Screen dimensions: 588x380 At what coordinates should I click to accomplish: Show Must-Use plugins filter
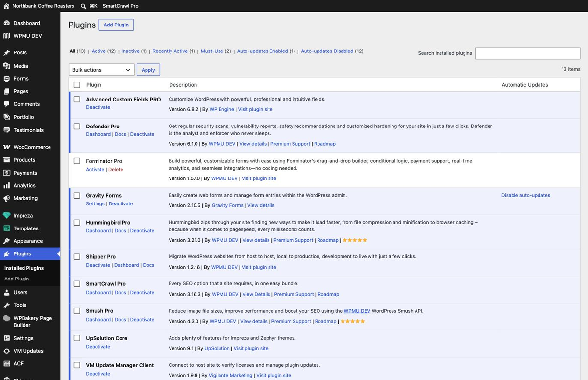[x=216, y=51]
